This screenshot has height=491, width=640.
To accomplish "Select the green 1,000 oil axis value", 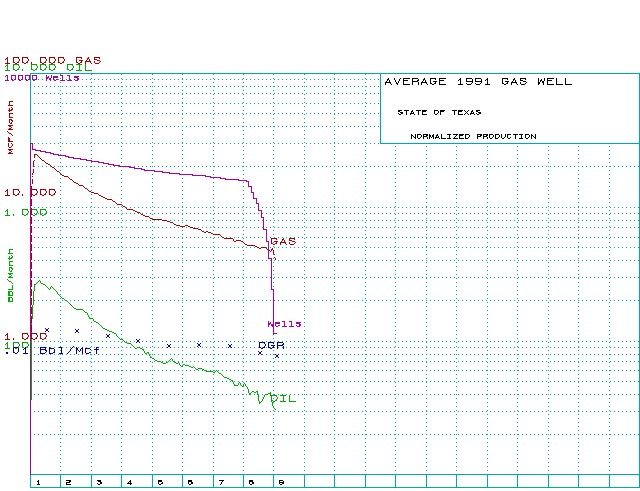I will (x=25, y=212).
